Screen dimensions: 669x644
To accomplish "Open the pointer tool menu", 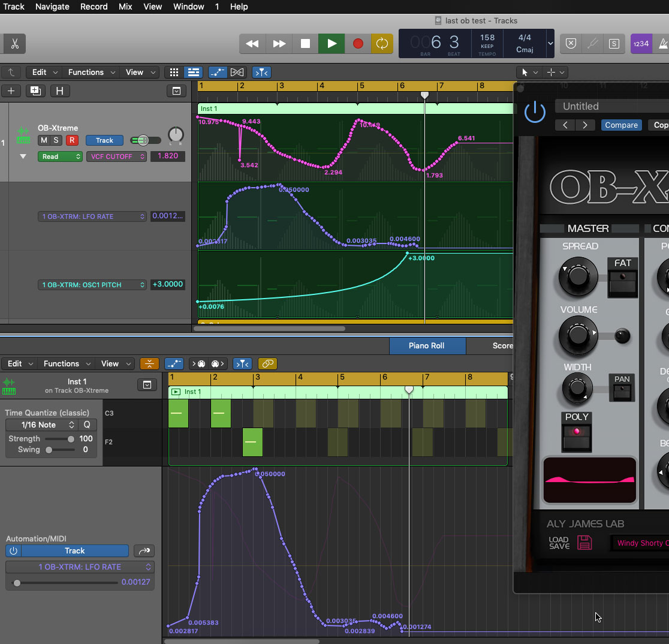I will coord(529,73).
